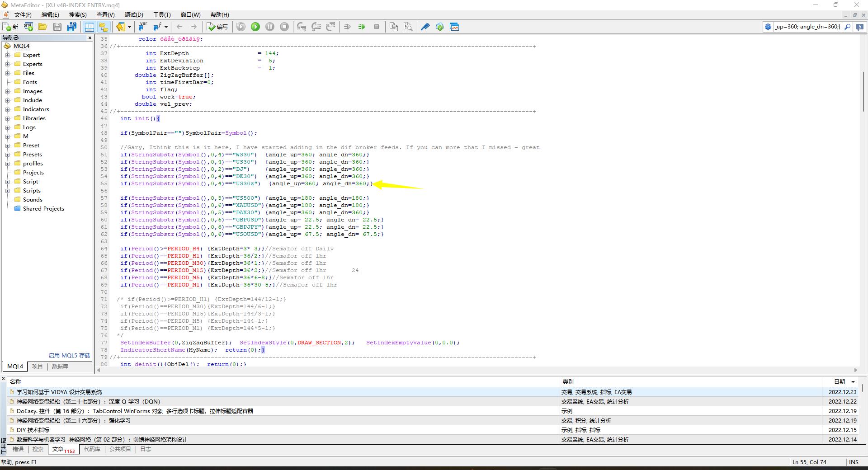Click the Save All disks icon
Image resolution: width=868 pixels, height=470 pixels.
click(72, 27)
